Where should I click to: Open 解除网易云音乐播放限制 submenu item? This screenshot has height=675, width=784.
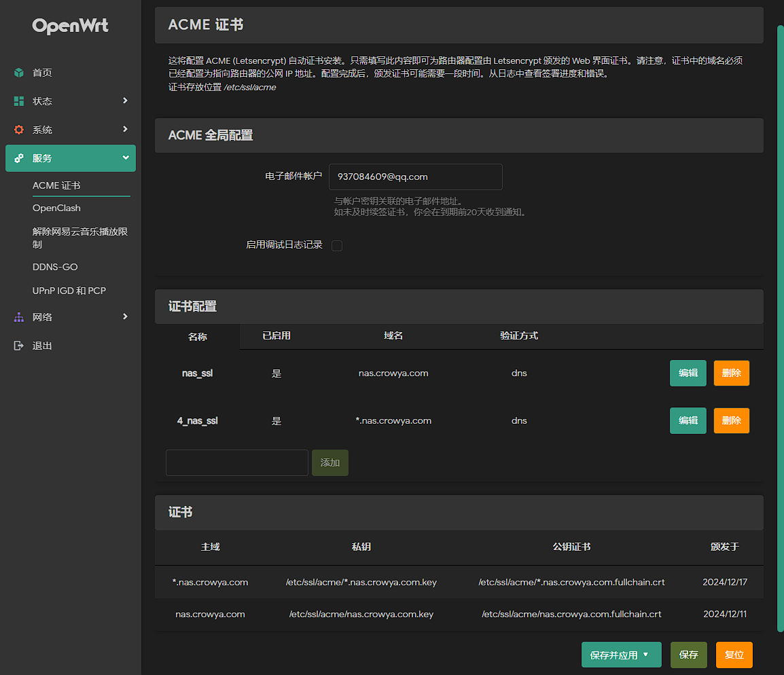(x=80, y=238)
